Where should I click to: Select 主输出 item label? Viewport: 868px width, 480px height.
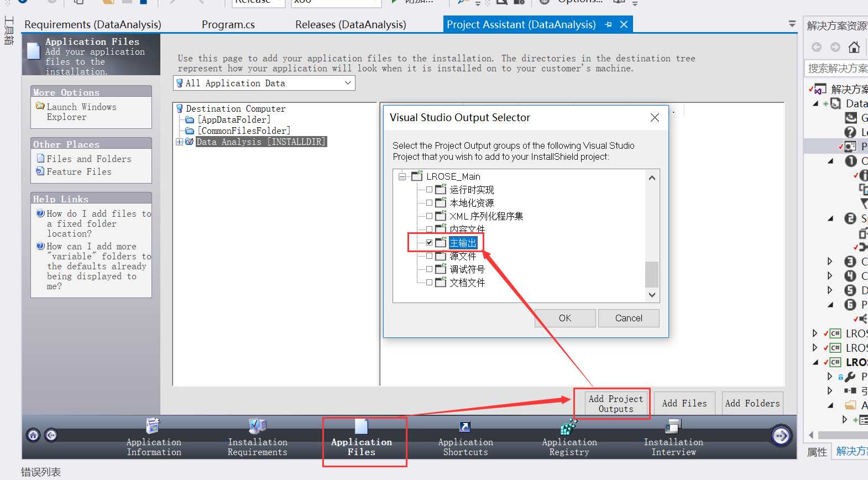[463, 242]
